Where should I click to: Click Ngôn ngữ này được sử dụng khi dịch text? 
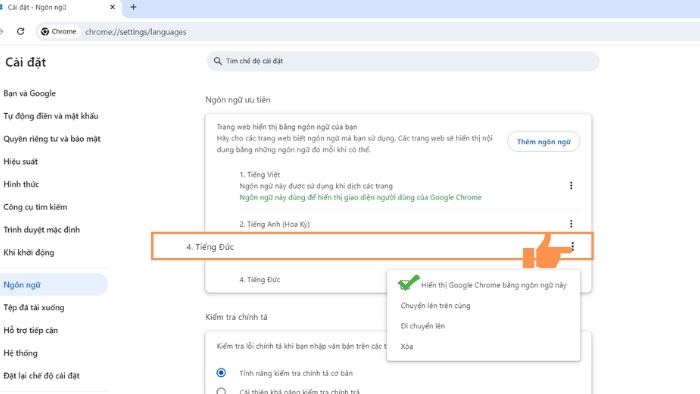[x=316, y=186]
